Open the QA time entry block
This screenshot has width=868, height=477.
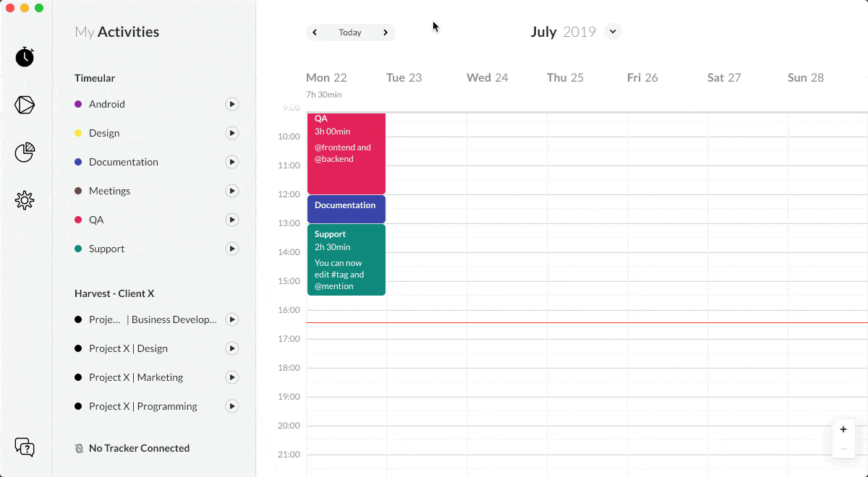point(346,153)
